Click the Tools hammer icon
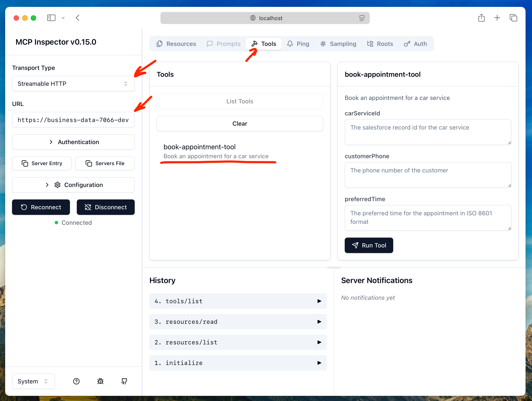 (x=254, y=44)
